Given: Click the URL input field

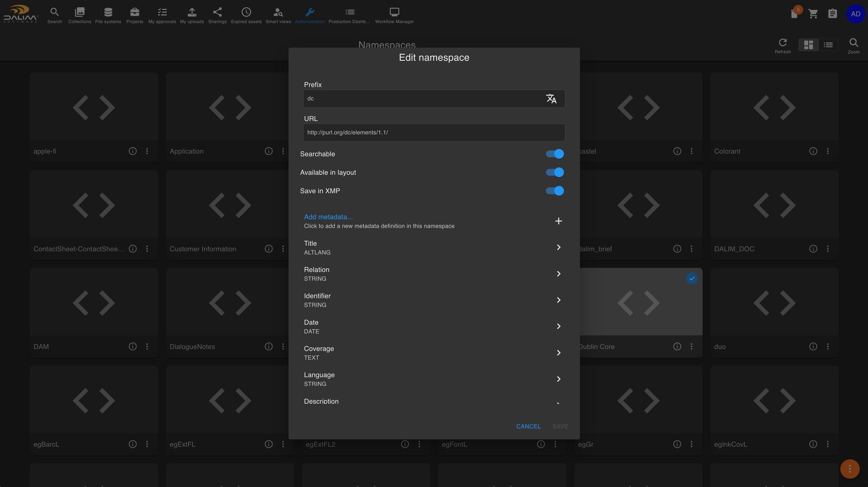Looking at the screenshot, I should pyautogui.click(x=434, y=133).
